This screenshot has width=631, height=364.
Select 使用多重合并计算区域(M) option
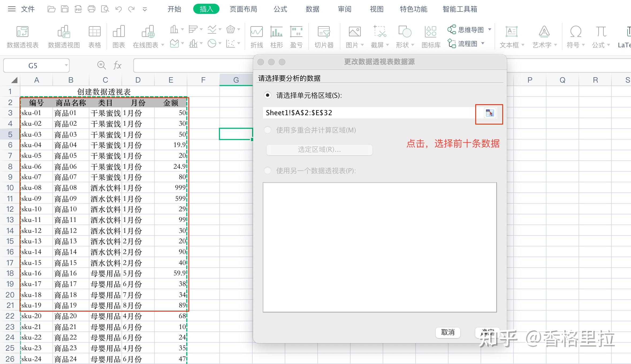[267, 130]
